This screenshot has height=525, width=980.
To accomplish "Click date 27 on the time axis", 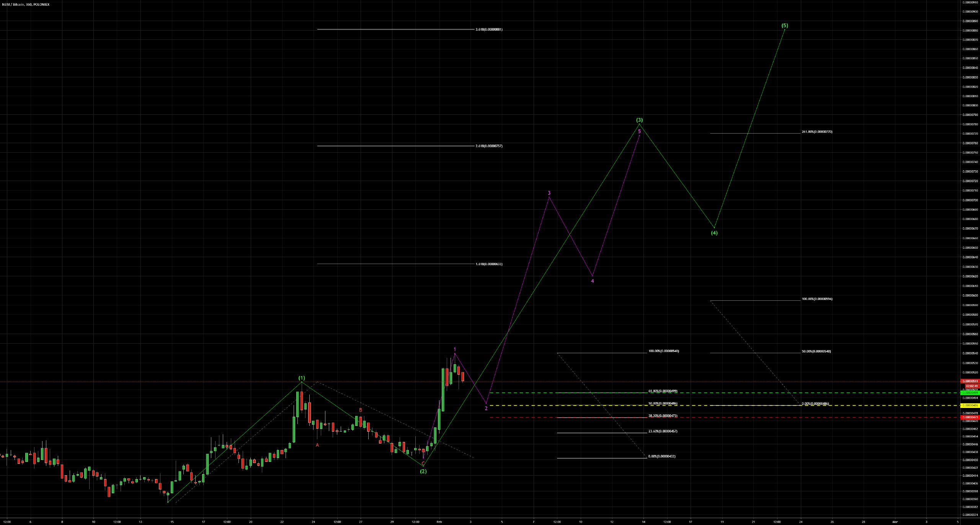I will pos(361,522).
